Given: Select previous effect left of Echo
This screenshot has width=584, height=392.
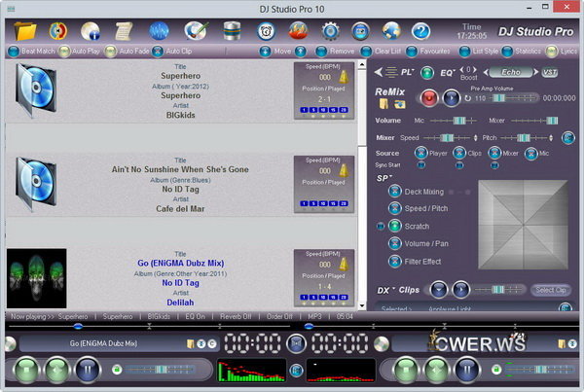Looking at the screenshot, I should pos(486,72).
